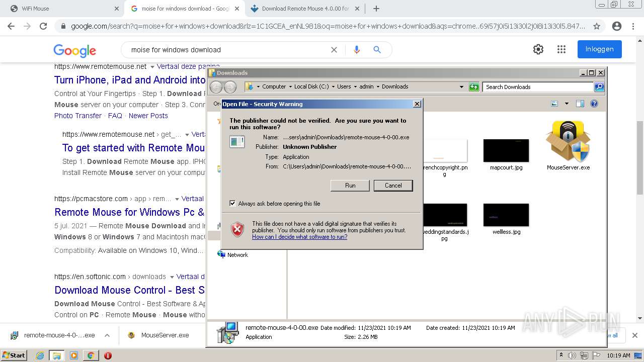
Task: Show hidden system tray icons arrow
Action: pyautogui.click(x=561, y=355)
